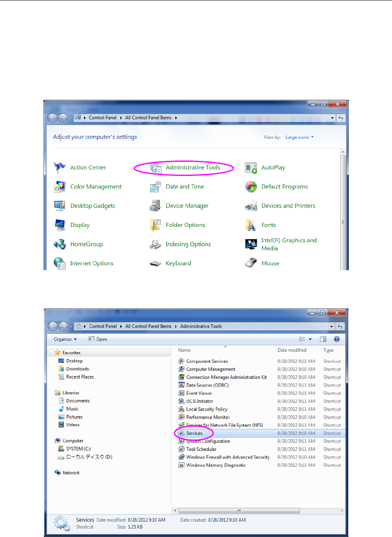Open the Default Programs icon
392x537 pixels.
[x=251, y=187]
